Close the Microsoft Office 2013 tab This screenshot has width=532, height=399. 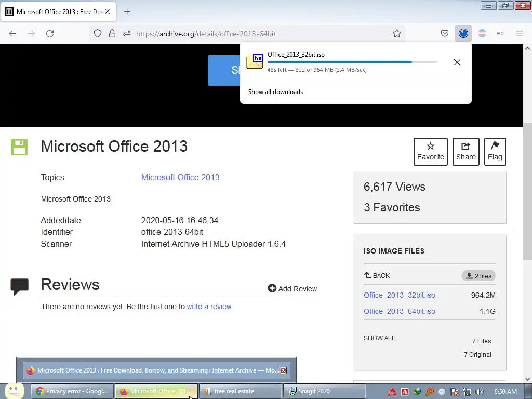click(108, 11)
